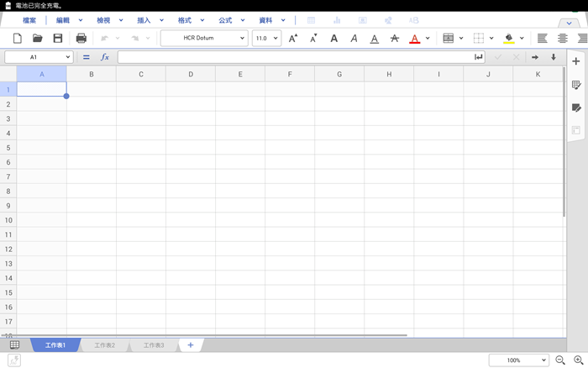Image resolution: width=588 pixels, height=368 pixels.
Task: Zoom in with the magnifier plus icon
Action: 578,360
